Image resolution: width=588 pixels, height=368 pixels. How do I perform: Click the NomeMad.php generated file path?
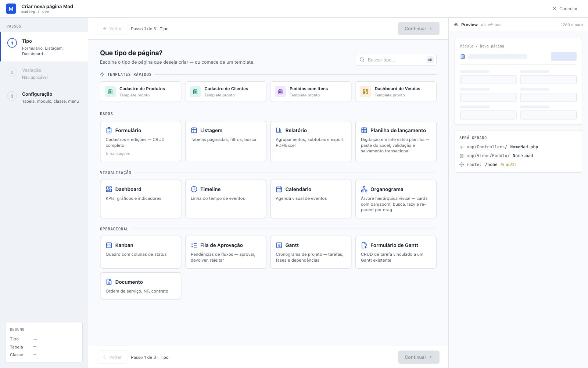click(x=524, y=147)
